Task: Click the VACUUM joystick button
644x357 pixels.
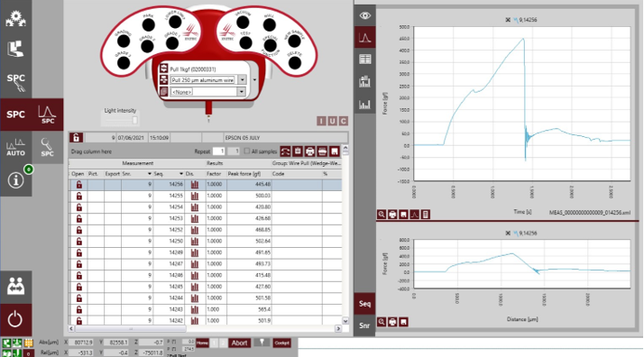Action: [243, 23]
